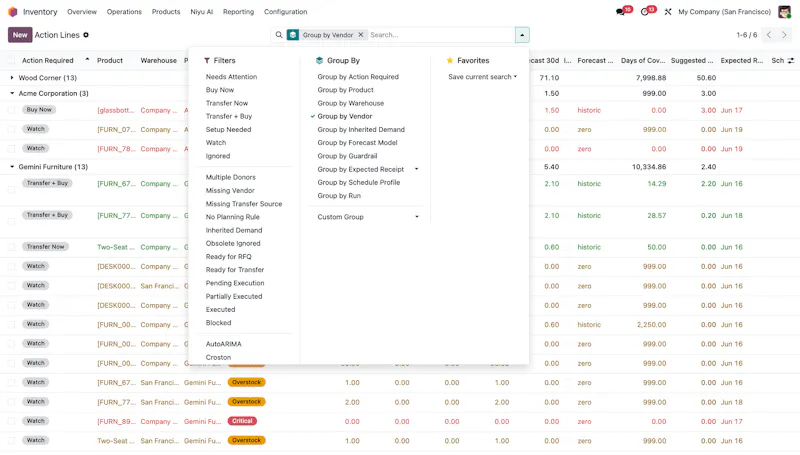Open the Overview menu

(82, 12)
